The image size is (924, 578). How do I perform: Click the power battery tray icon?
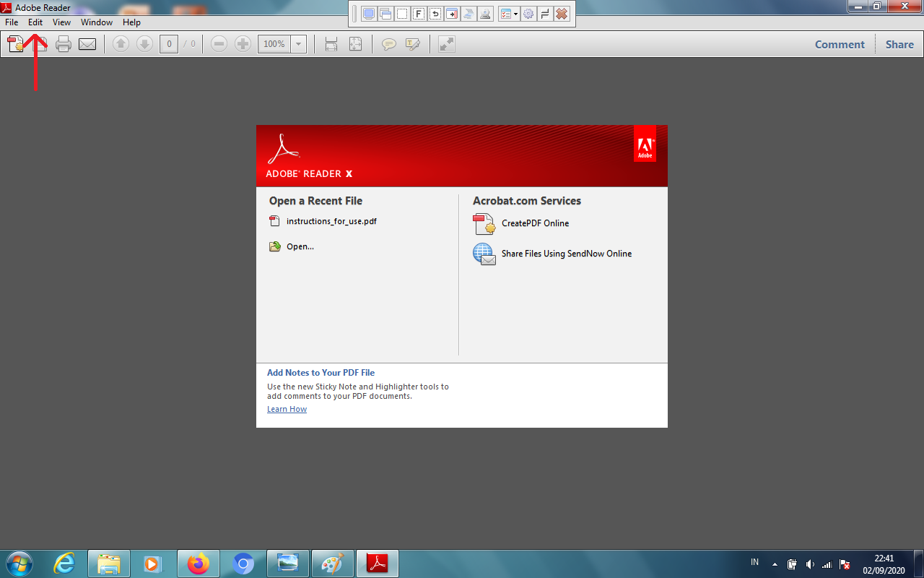(x=792, y=564)
